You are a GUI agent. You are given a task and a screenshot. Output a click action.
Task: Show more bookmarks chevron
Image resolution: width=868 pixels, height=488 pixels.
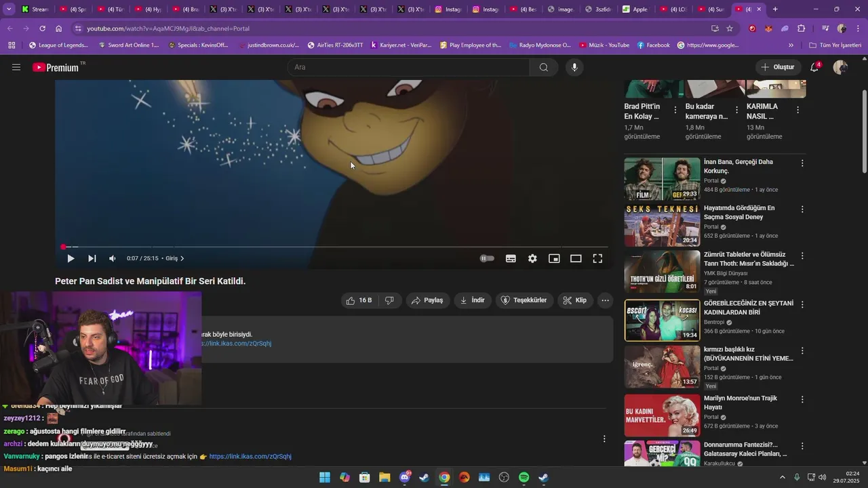coord(791,45)
